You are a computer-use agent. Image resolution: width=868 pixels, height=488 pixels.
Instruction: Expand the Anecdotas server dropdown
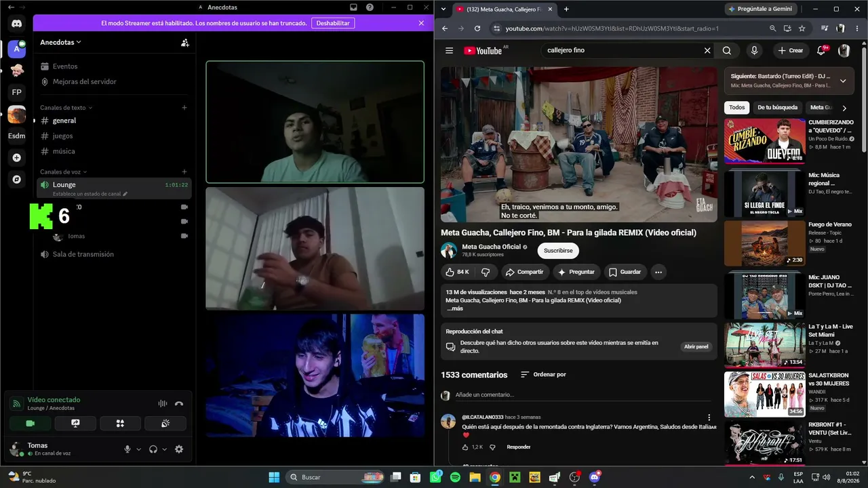[x=60, y=42]
